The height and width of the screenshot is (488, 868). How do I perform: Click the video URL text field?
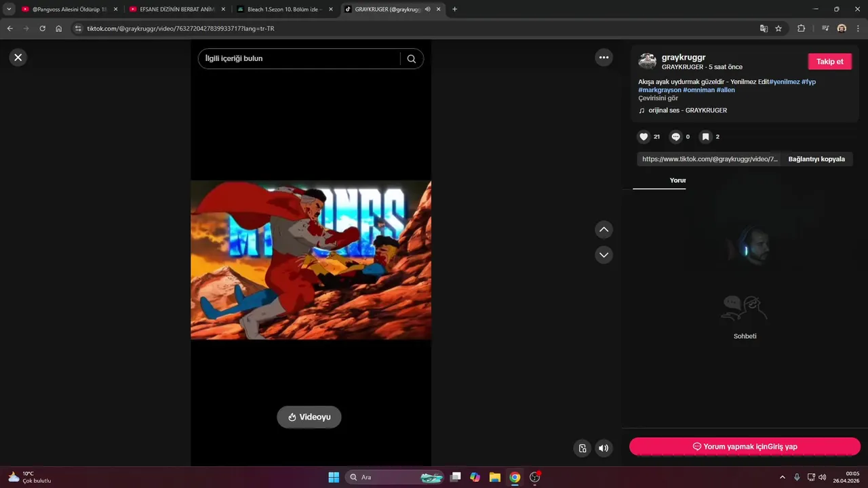click(x=709, y=159)
